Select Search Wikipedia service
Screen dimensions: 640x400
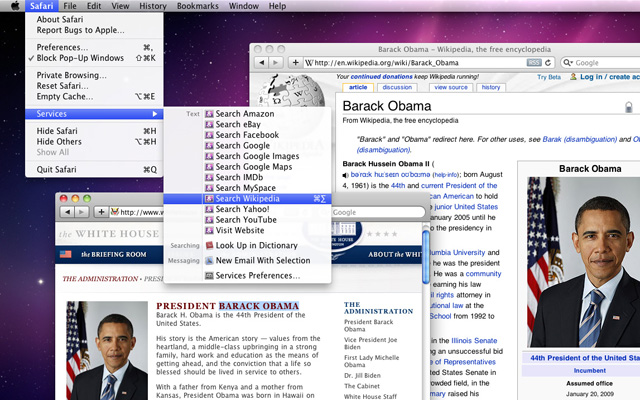[x=247, y=198]
